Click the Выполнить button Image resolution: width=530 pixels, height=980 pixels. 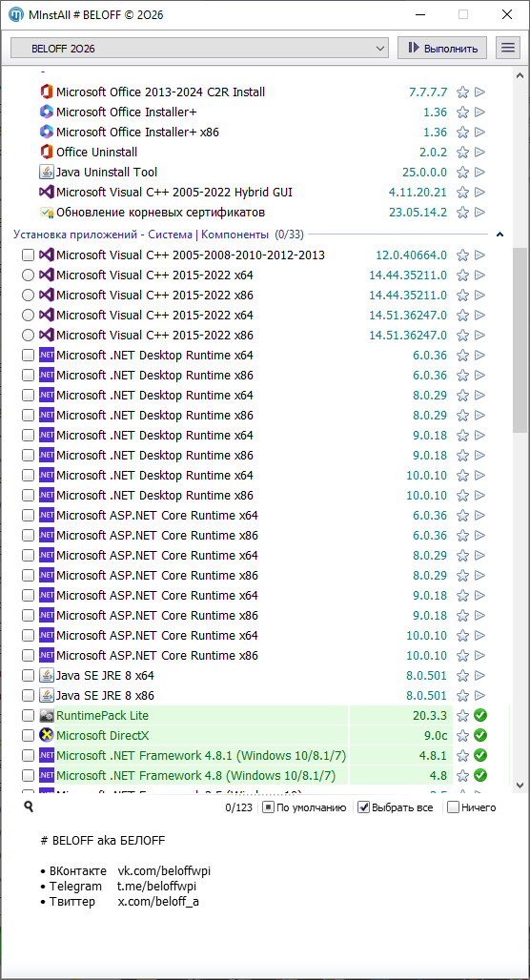click(x=442, y=48)
